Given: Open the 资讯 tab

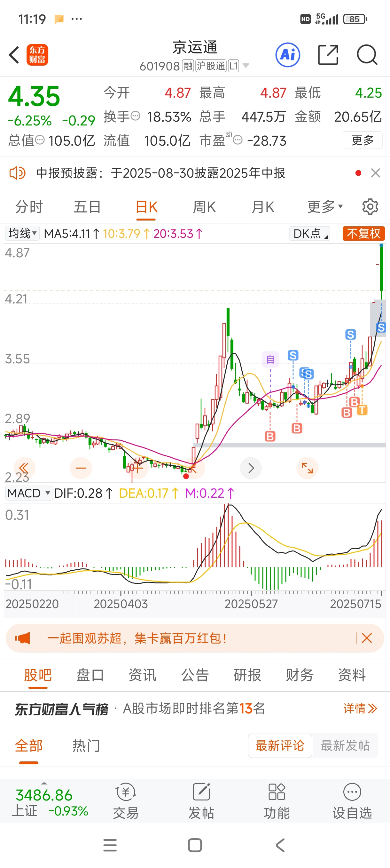Looking at the screenshot, I should [142, 675].
